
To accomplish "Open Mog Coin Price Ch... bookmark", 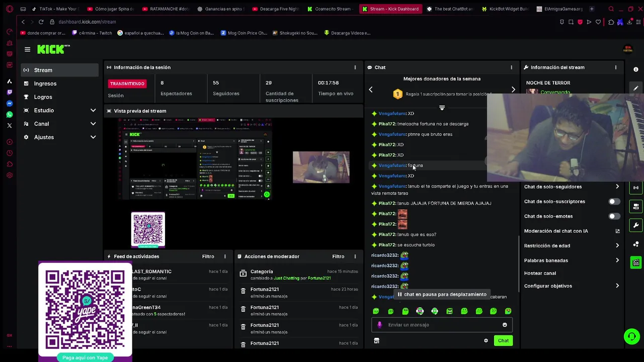I will tap(244, 33).
